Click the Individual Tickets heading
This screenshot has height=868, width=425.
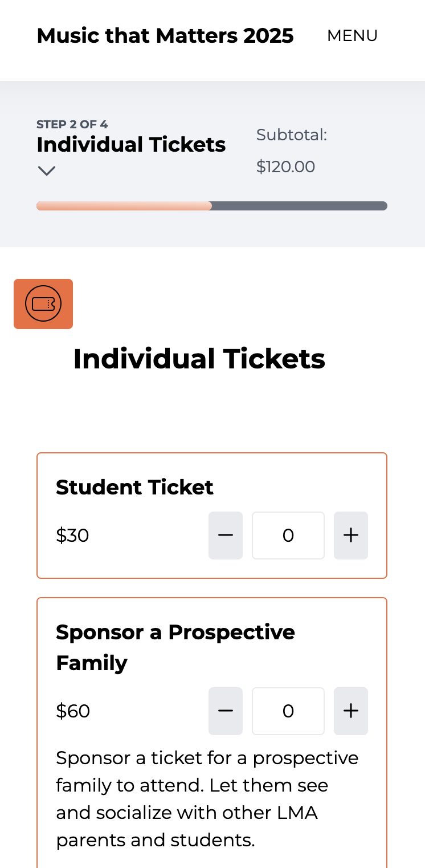[199, 358]
